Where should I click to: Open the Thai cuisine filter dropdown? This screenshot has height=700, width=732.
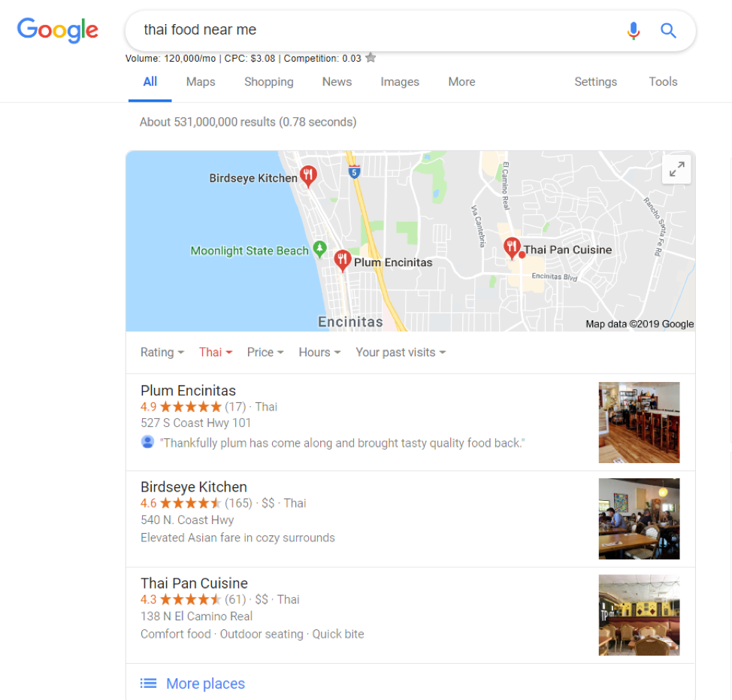pos(216,352)
